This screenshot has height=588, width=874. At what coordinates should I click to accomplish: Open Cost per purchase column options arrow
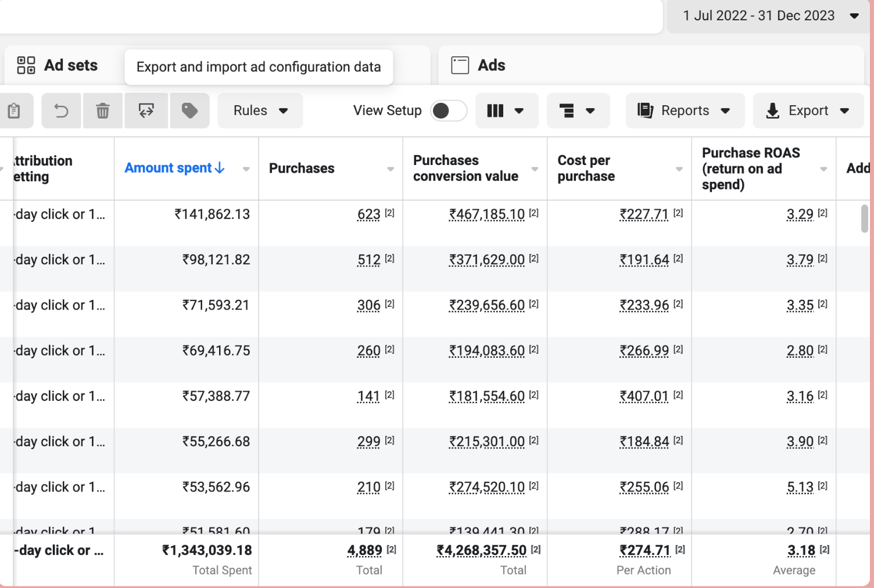tap(679, 169)
